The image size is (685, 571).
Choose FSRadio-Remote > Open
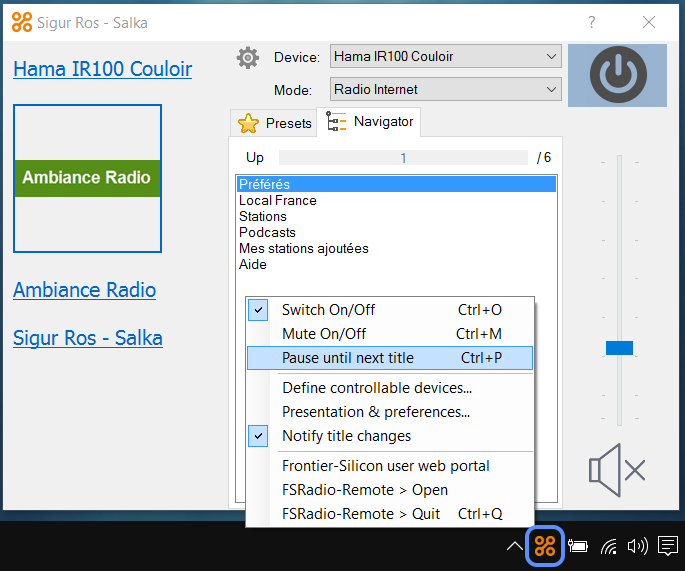(390, 490)
